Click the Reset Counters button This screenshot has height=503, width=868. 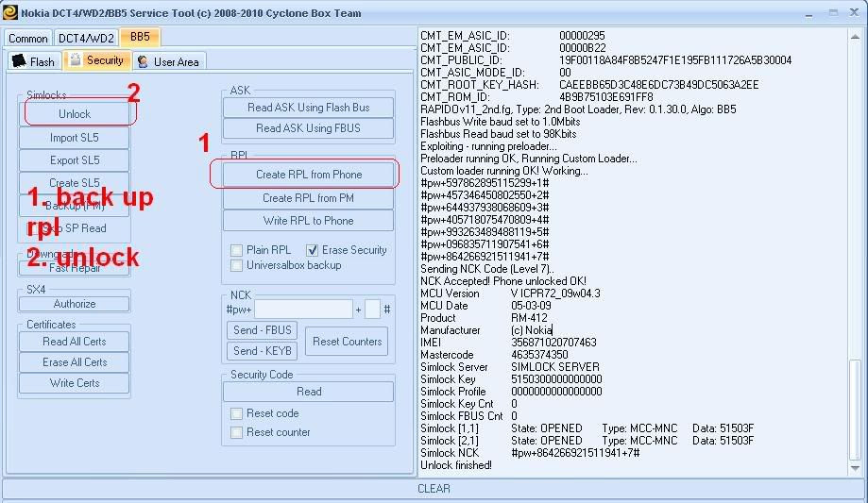(x=347, y=342)
